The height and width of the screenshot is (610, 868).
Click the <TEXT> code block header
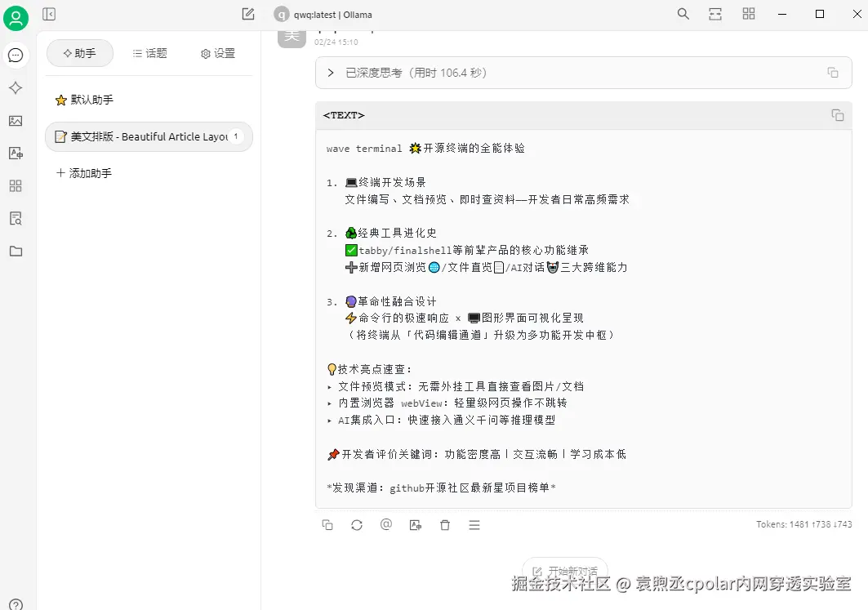coord(584,115)
